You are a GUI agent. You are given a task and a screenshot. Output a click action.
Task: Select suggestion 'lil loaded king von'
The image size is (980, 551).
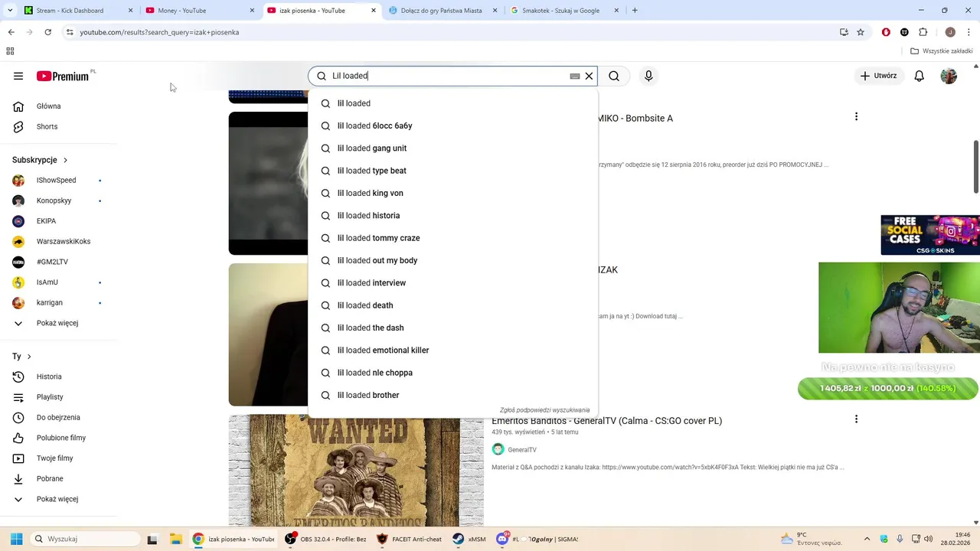tap(452, 193)
